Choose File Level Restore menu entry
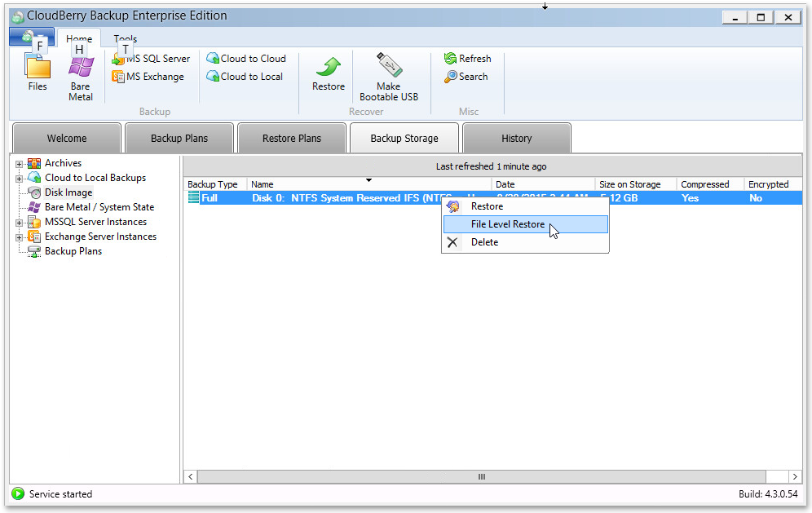812x513 pixels. point(526,224)
